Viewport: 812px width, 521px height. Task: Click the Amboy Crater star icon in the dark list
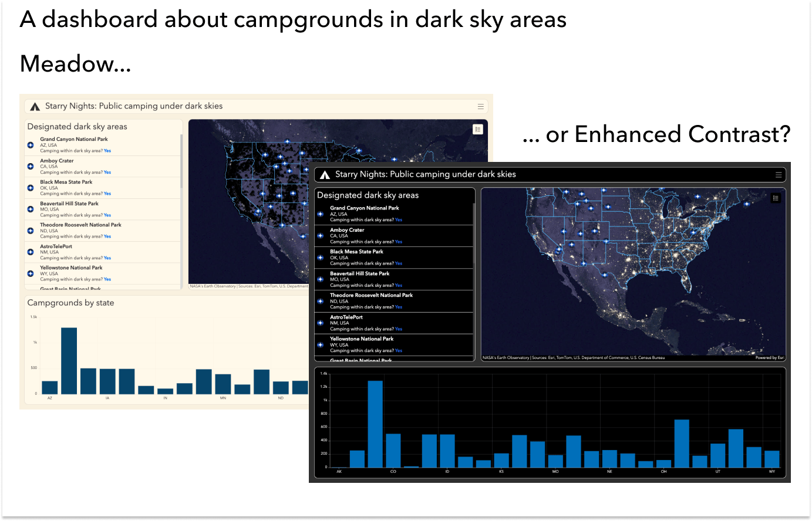[321, 236]
